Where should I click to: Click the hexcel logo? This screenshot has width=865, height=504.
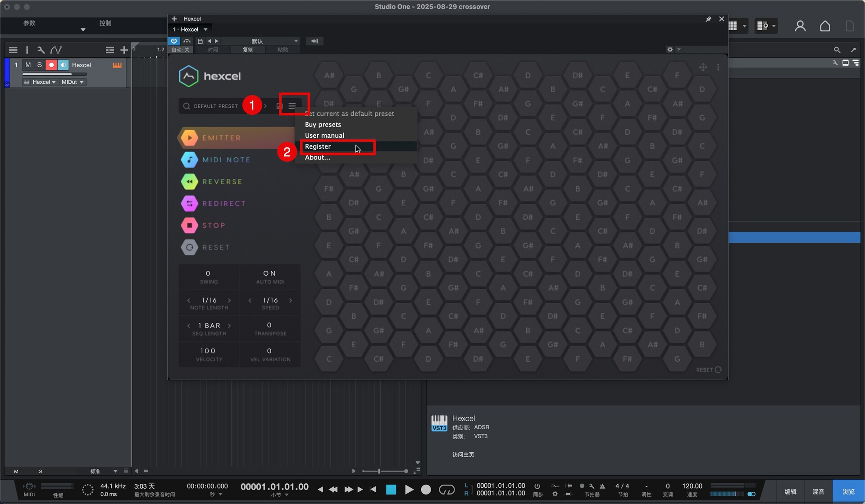pyautogui.click(x=210, y=76)
